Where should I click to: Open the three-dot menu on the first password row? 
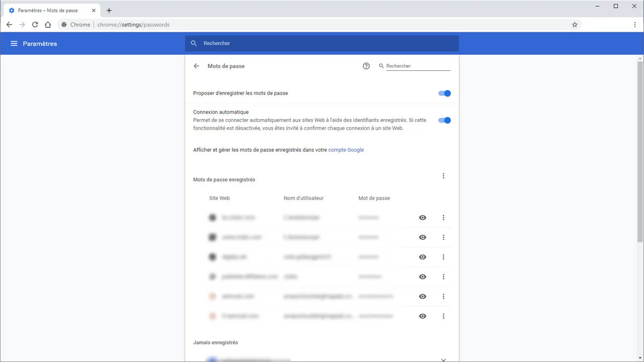tap(443, 217)
